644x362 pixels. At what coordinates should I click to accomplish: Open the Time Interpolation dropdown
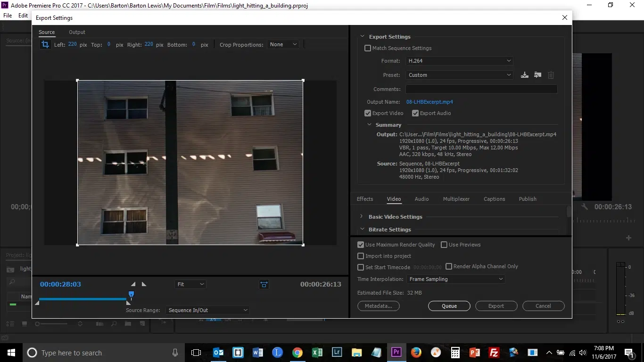(455, 279)
